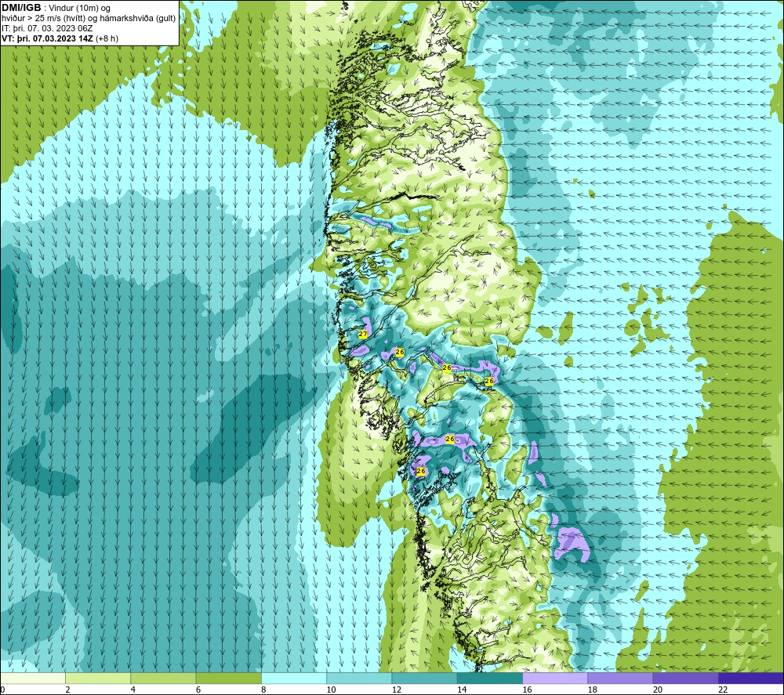Viewport: 784px width, 695px height.
Task: Click the scale number 4 under color bar
Action: coord(133,690)
